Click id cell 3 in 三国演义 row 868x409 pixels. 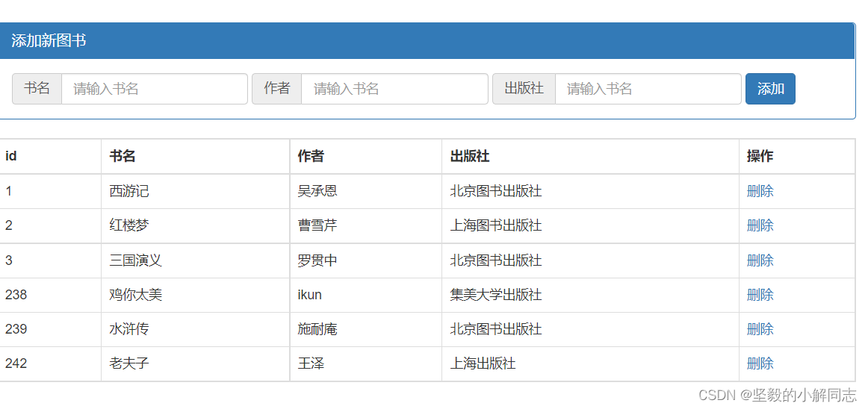(50, 260)
